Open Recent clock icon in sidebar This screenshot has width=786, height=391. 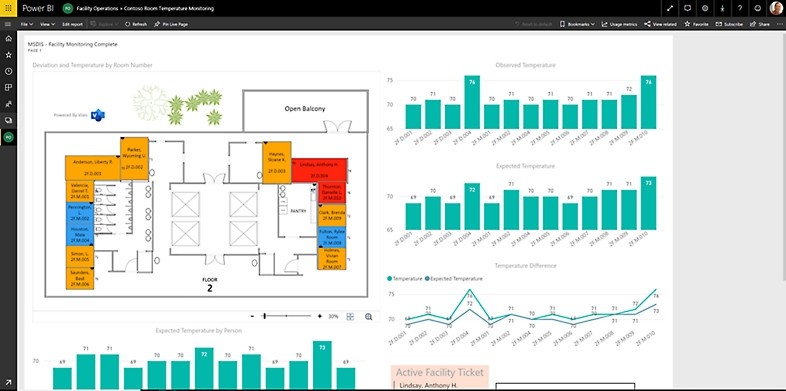pyautogui.click(x=8, y=71)
